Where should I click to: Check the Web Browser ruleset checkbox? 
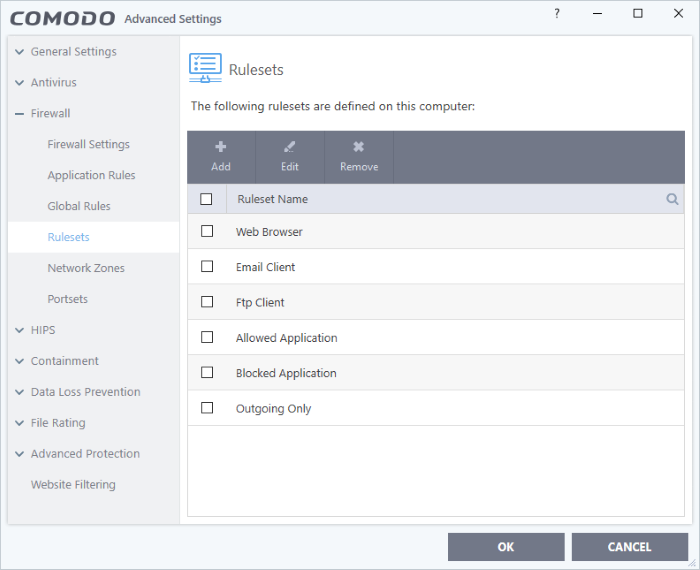tap(207, 231)
